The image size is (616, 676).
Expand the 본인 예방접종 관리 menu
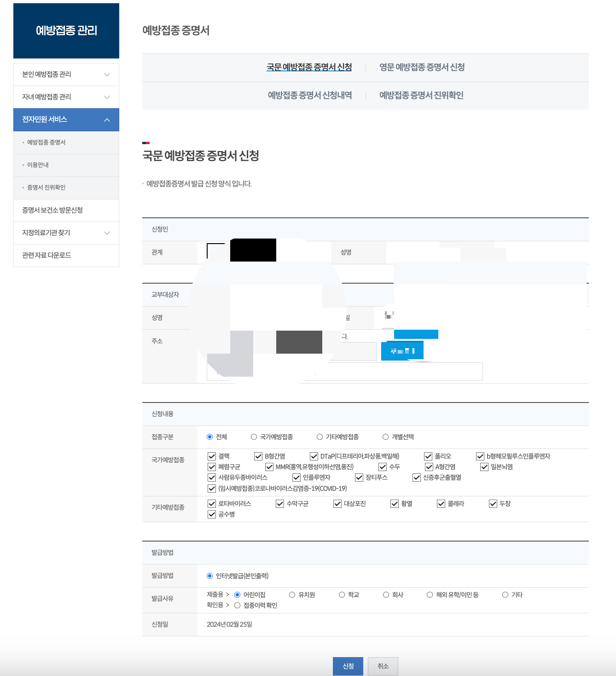point(66,74)
